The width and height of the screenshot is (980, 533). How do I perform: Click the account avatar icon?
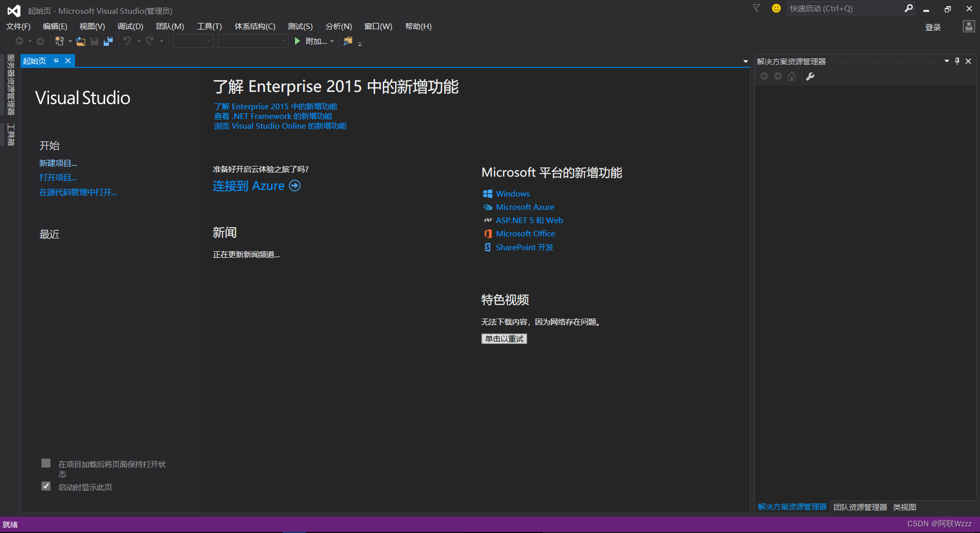click(969, 27)
